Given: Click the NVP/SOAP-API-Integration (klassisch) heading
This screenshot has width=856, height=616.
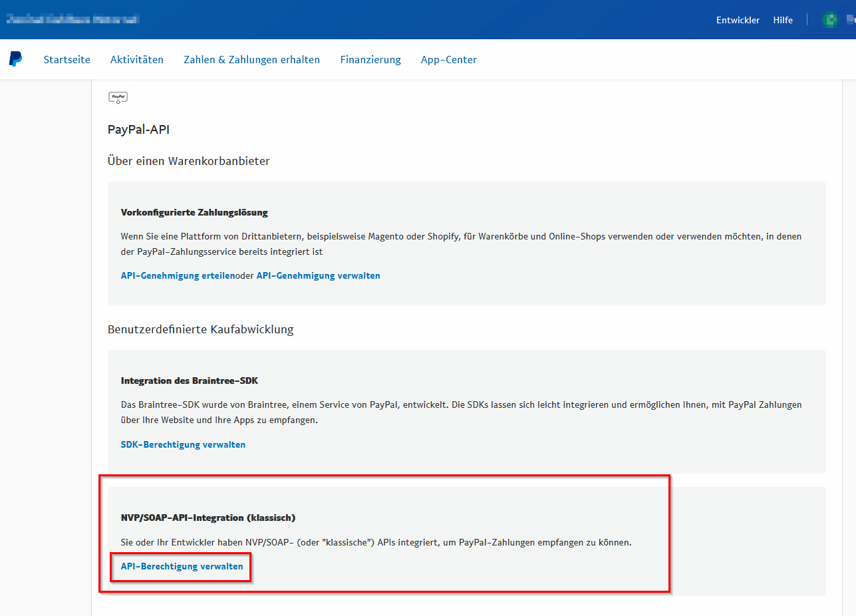Looking at the screenshot, I should point(208,518).
